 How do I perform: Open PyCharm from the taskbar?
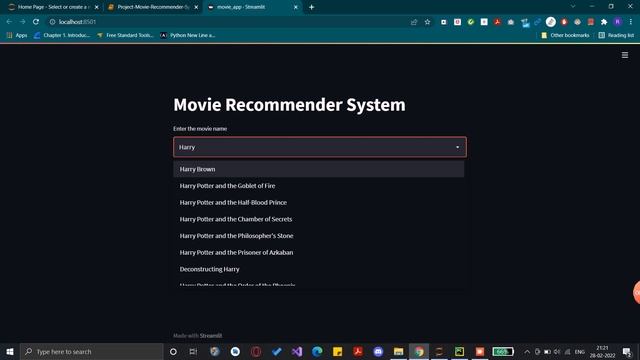459,351
